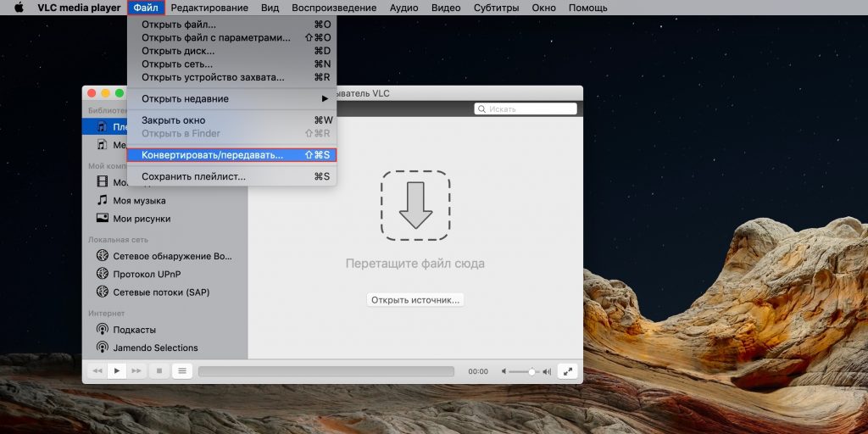Click the Сетевые потоки (SAP) icon
This screenshot has width=868, height=434.
[x=102, y=292]
